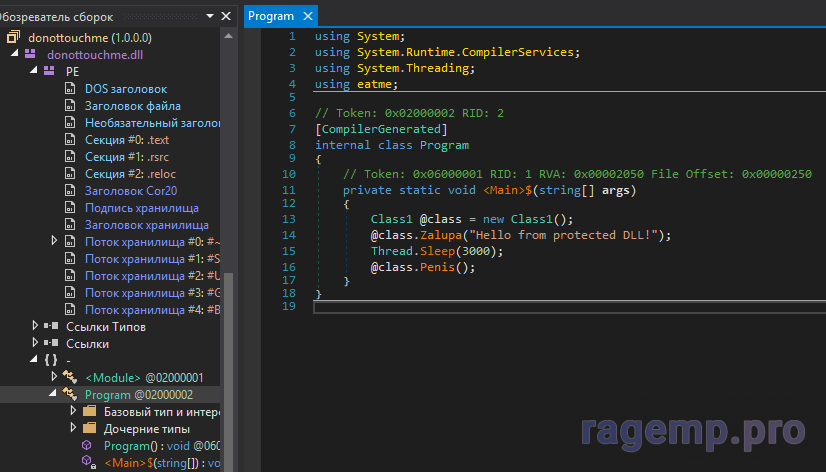This screenshot has width=826, height=472.
Task: Click the Поток хранилища #0 icon
Action: coord(70,241)
